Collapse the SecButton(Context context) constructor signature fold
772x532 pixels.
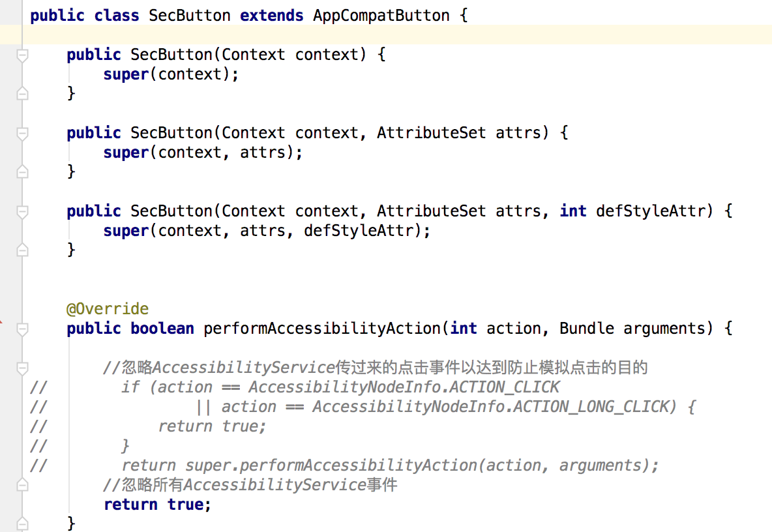[22, 55]
